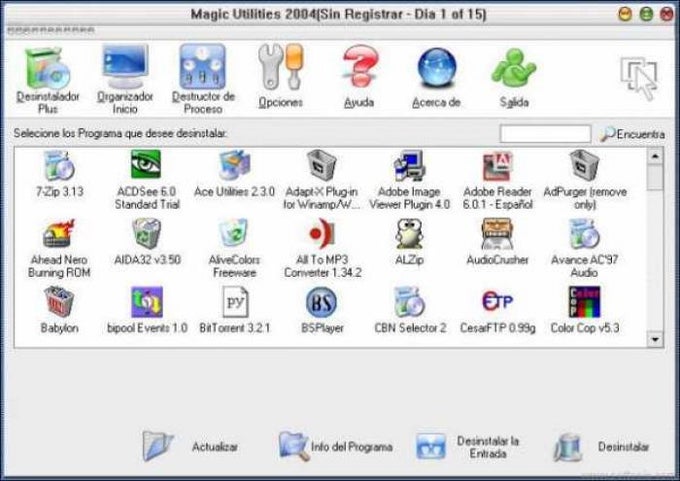Select Adobe Image Viewer Plugin 4.0
Viewport: 680px width, 481px height.
(409, 180)
